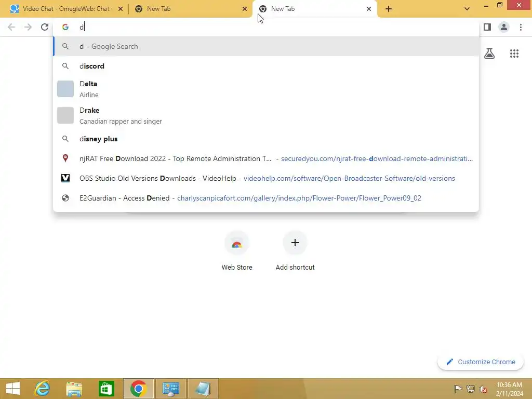Viewport: 532px width, 399px height.
Task: Switch to Video Chat OmegleWeb tab
Action: pos(66,9)
